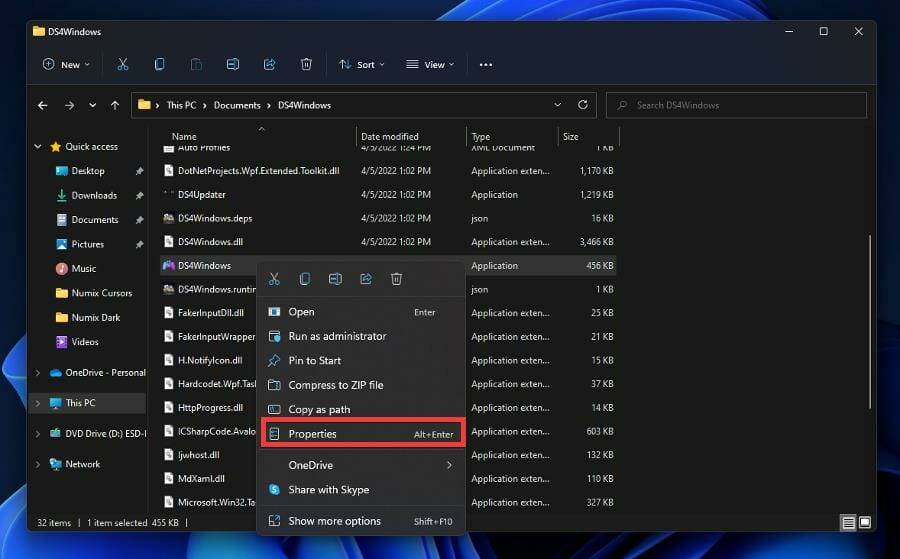Screen dimensions: 900x559
Task: Click the Share icon in the toolbar
Action: pyautogui.click(x=269, y=64)
